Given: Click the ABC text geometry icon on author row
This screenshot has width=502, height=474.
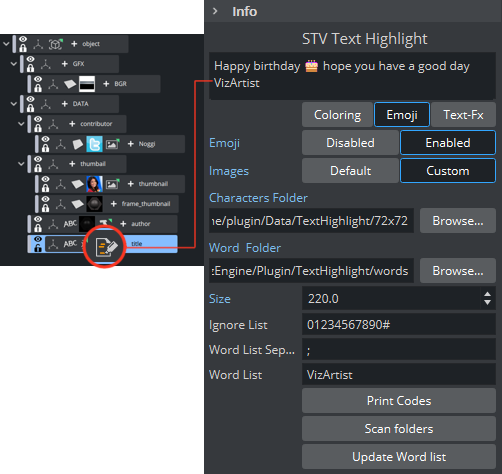Looking at the screenshot, I should coord(70,224).
